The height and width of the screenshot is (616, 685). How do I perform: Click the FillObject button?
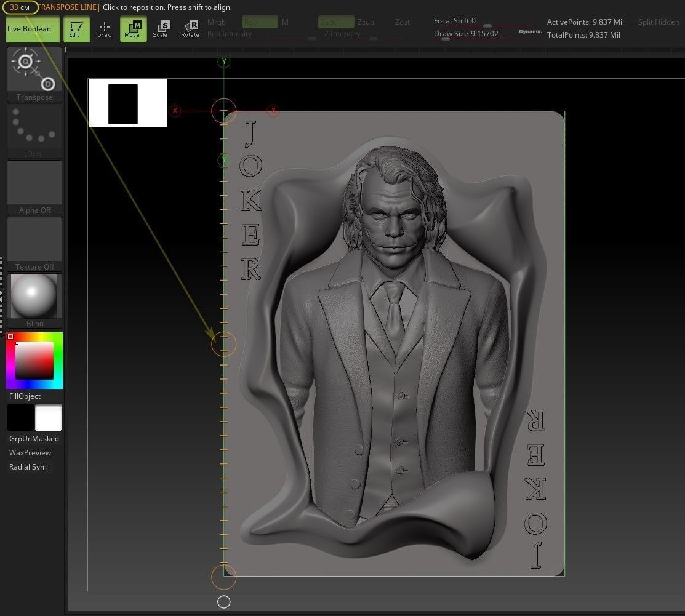point(25,396)
